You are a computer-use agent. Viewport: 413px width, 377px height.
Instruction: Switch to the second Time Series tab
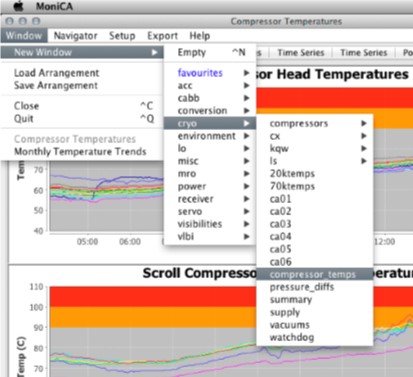coord(364,53)
